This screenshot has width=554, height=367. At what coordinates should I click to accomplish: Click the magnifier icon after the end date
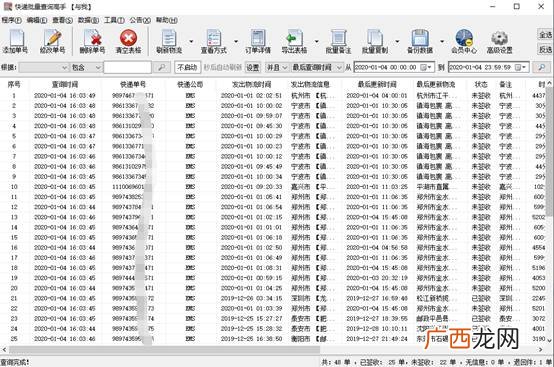tap(541, 67)
